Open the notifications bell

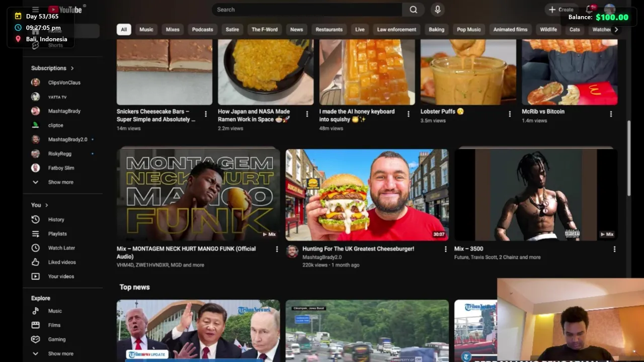tap(590, 10)
